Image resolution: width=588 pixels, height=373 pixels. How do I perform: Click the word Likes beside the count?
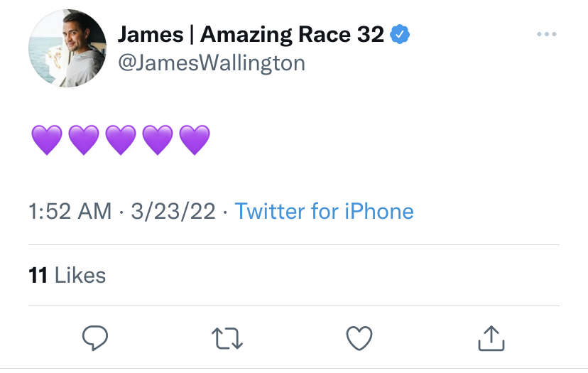tap(80, 276)
